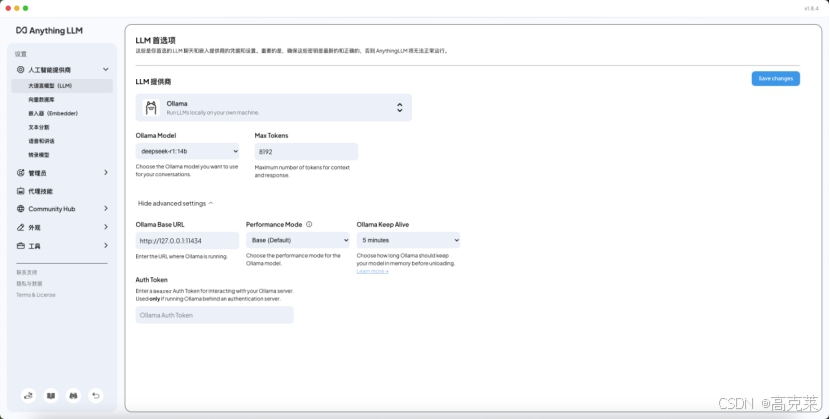
Task: Open the documentation book icon
Action: pos(51,395)
